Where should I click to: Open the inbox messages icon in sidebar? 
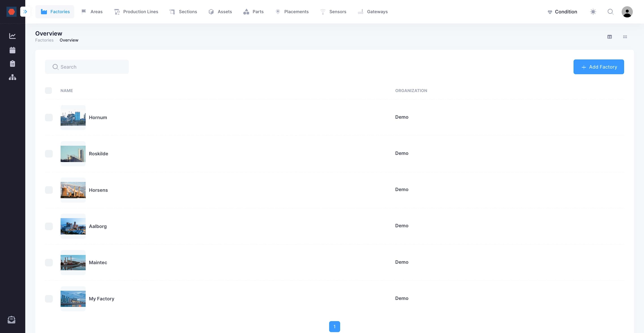(x=11, y=320)
